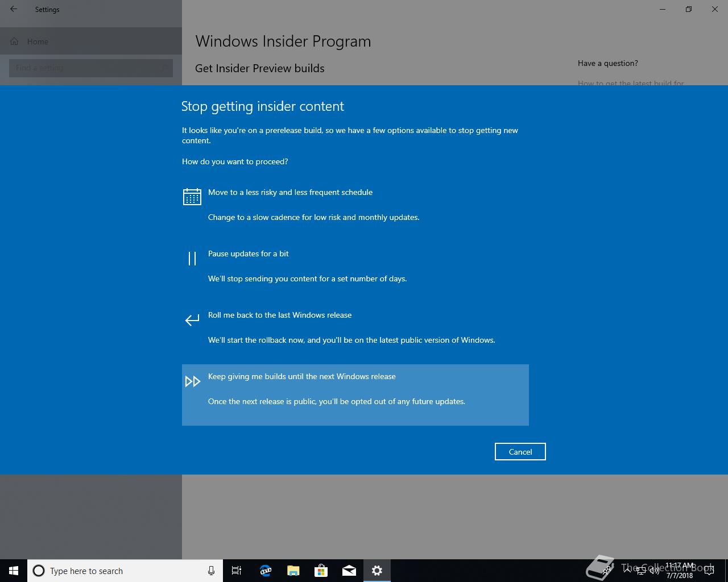Screen dimensions: 728x582
Task: Open Home in Settings sidebar
Action: coord(91,41)
